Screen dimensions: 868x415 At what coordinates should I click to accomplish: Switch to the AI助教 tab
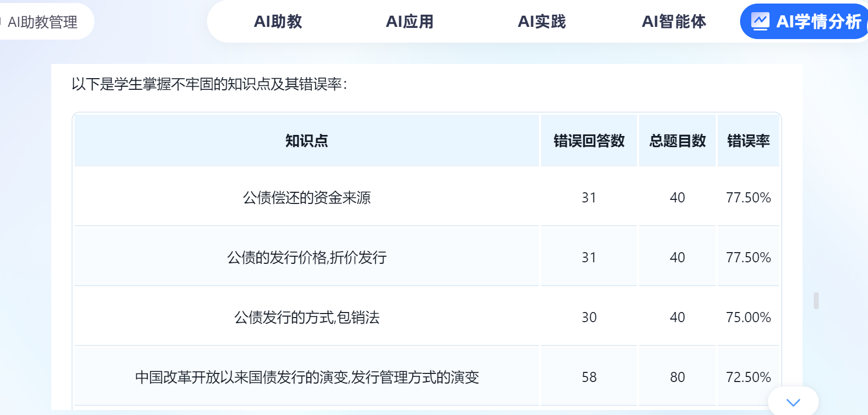tap(278, 21)
